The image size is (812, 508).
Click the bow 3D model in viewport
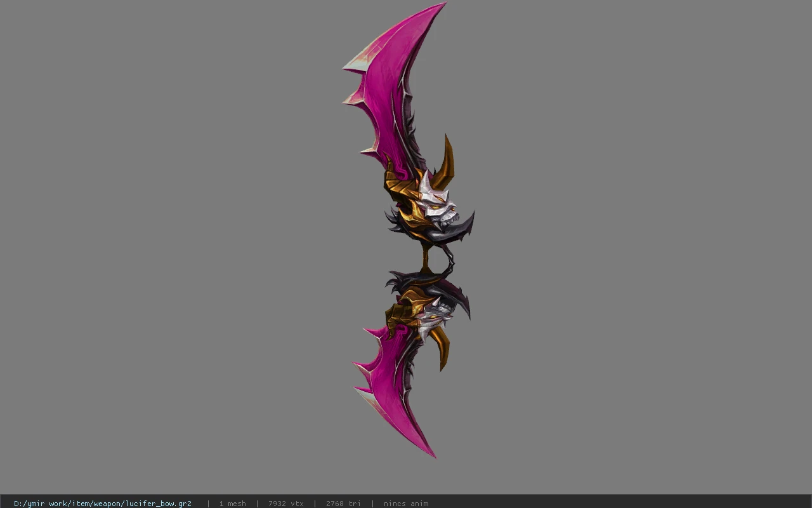click(408, 230)
